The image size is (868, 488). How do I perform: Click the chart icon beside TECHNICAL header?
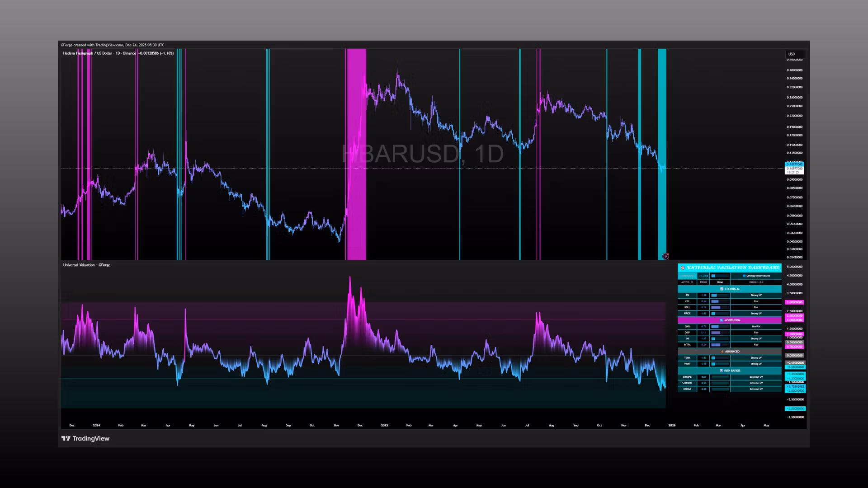(722, 289)
